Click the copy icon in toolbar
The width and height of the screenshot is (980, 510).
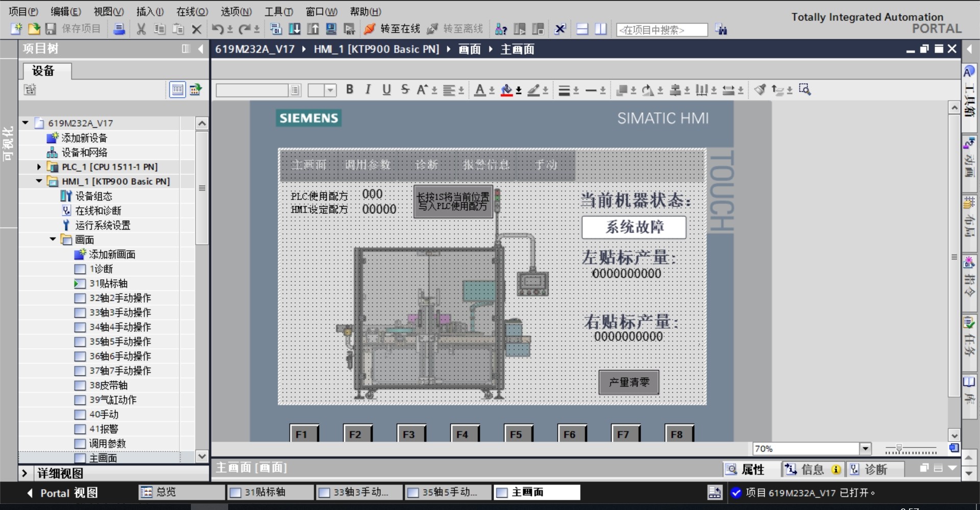click(160, 29)
